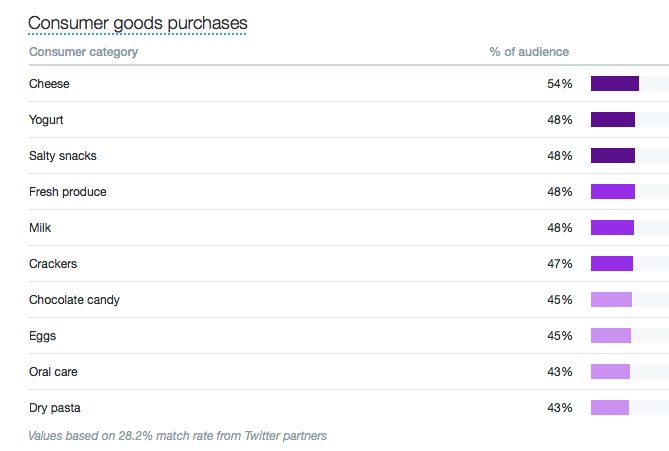The height and width of the screenshot is (451, 669).
Task: Click the Twitter partners match rate note
Action: coord(178,436)
